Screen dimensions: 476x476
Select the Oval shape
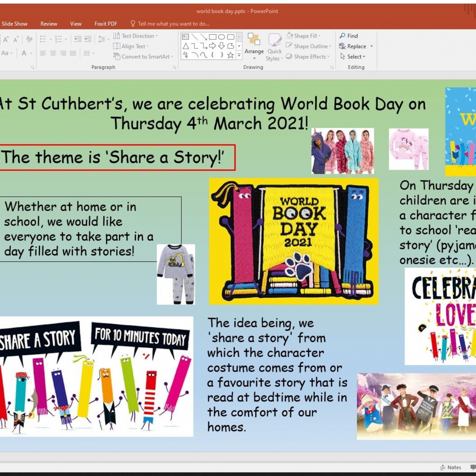pyautogui.click(x=222, y=37)
